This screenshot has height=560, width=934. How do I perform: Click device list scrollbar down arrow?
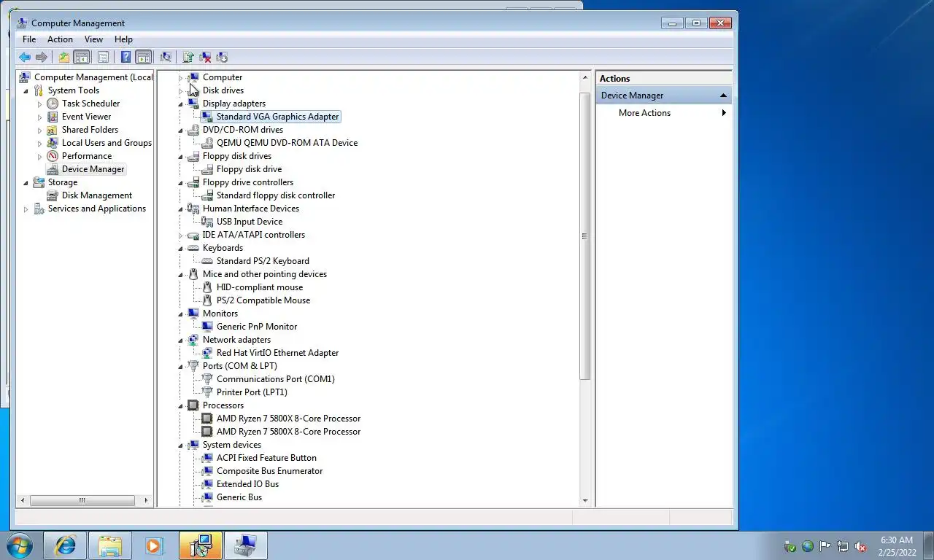584,500
